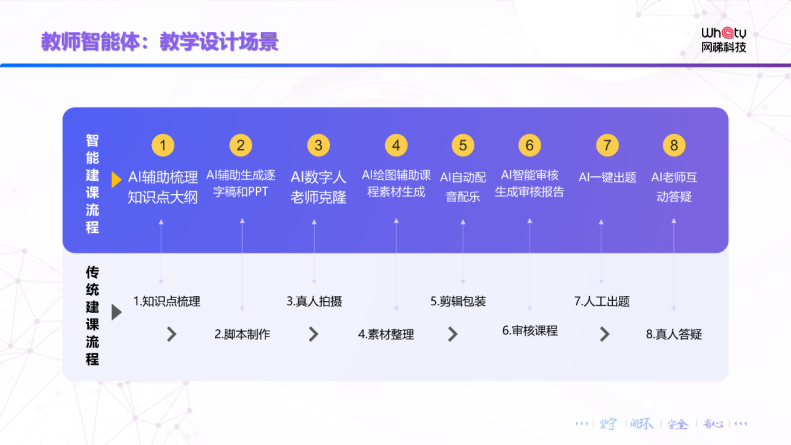Viewport: 791px width, 445px height.
Task: Expand the gray triangle beside 传统建课流程
Action: point(116,312)
